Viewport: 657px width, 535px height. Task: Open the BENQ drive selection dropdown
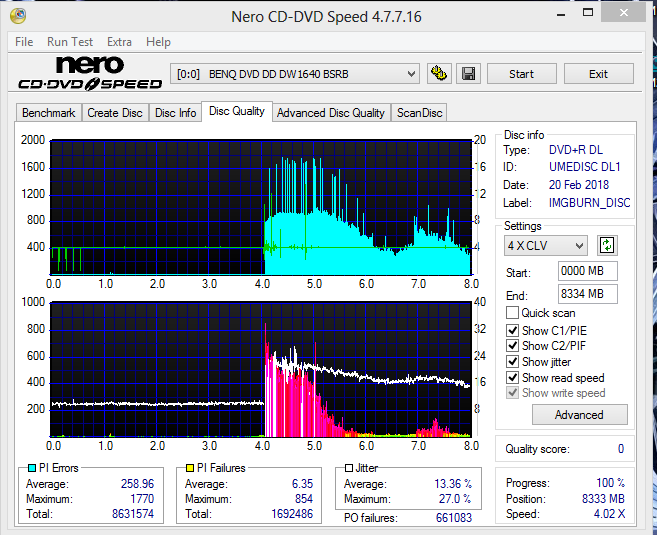tap(295, 74)
